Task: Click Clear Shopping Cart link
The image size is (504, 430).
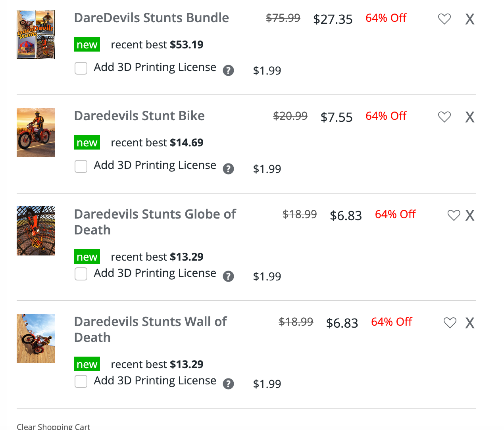Action: click(53, 426)
